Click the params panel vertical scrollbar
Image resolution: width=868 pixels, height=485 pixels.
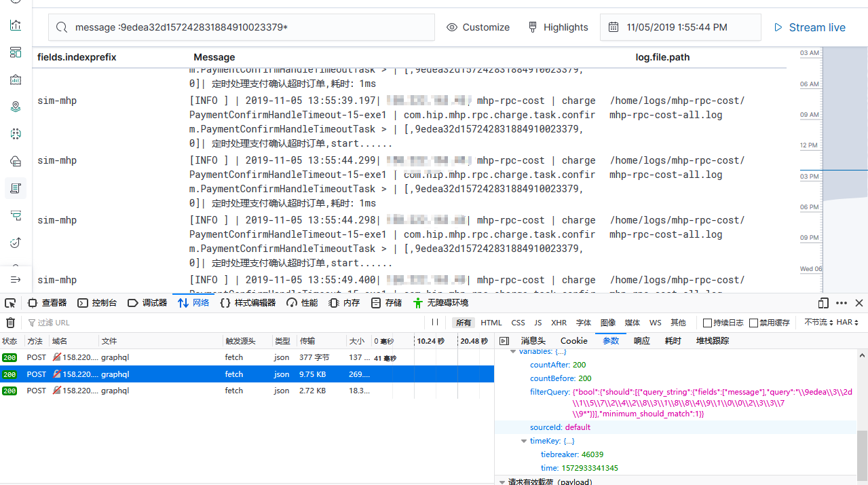point(862,455)
